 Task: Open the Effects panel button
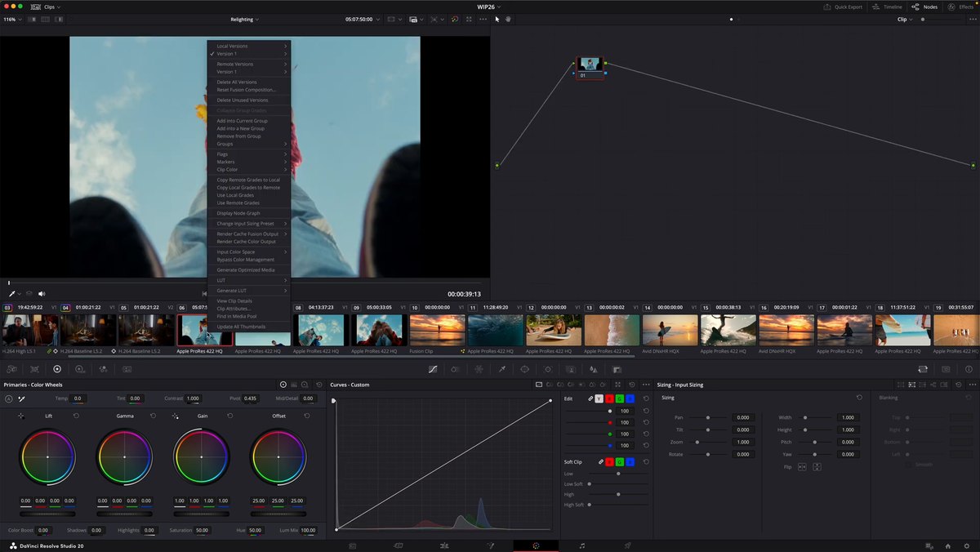tap(960, 7)
